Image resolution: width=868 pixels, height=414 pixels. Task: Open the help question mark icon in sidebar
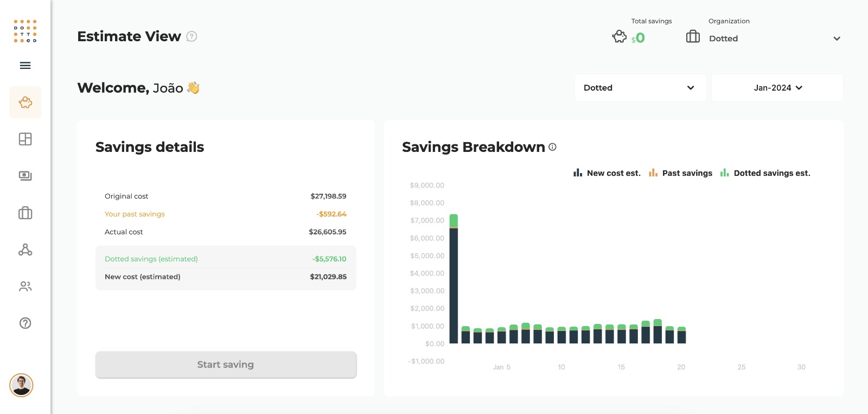[x=25, y=323]
